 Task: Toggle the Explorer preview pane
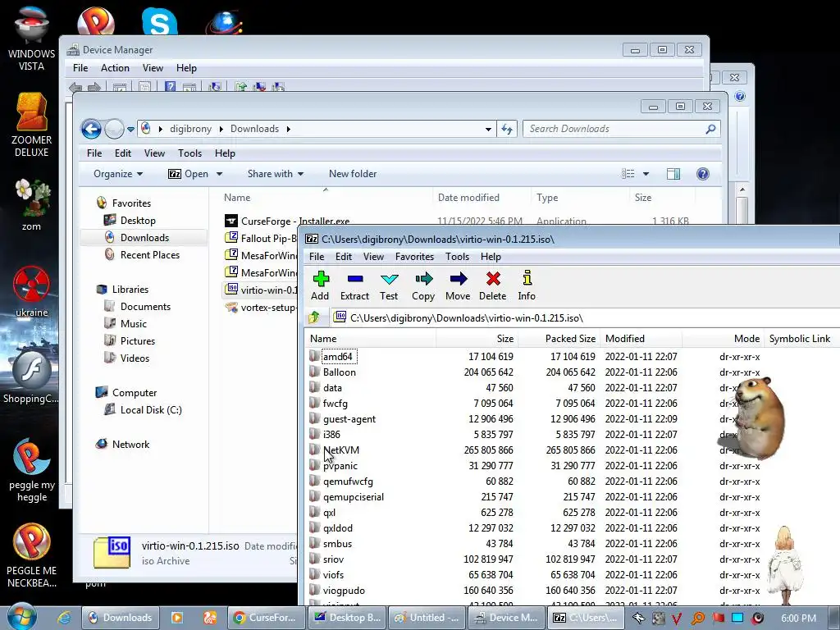point(673,174)
